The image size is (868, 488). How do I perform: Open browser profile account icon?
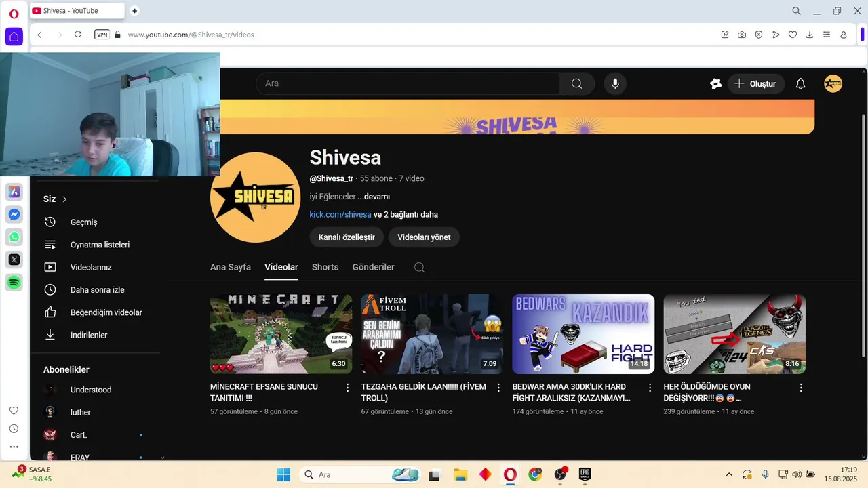[x=844, y=35]
